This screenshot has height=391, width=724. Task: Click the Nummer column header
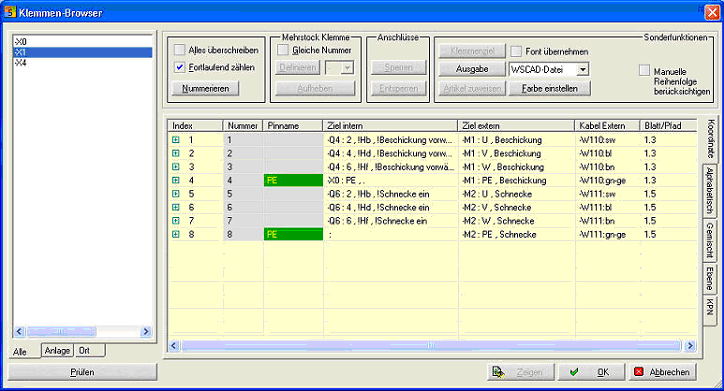point(243,126)
